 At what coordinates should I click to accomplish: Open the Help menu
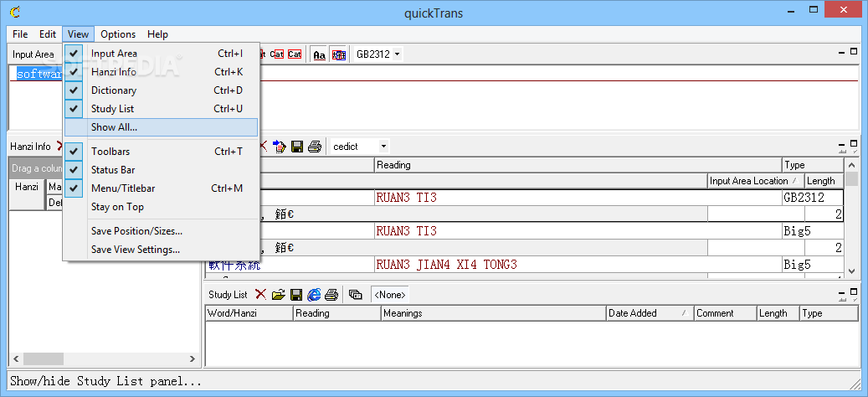pos(157,34)
